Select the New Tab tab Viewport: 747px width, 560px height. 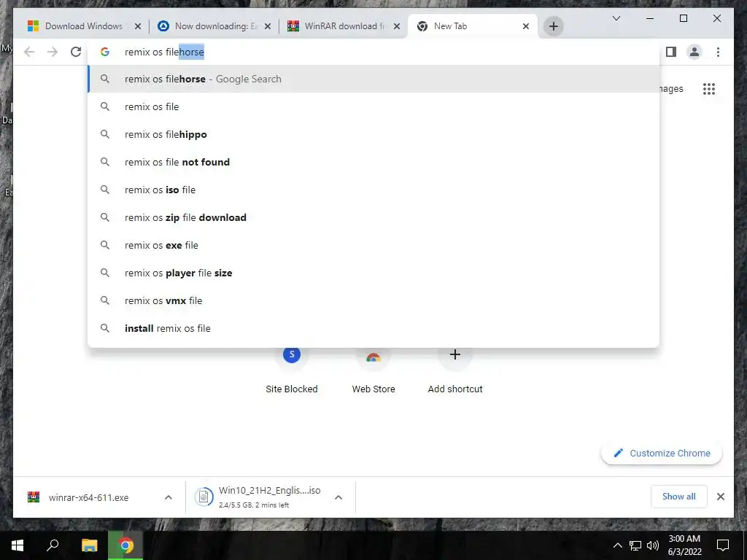[472, 26]
